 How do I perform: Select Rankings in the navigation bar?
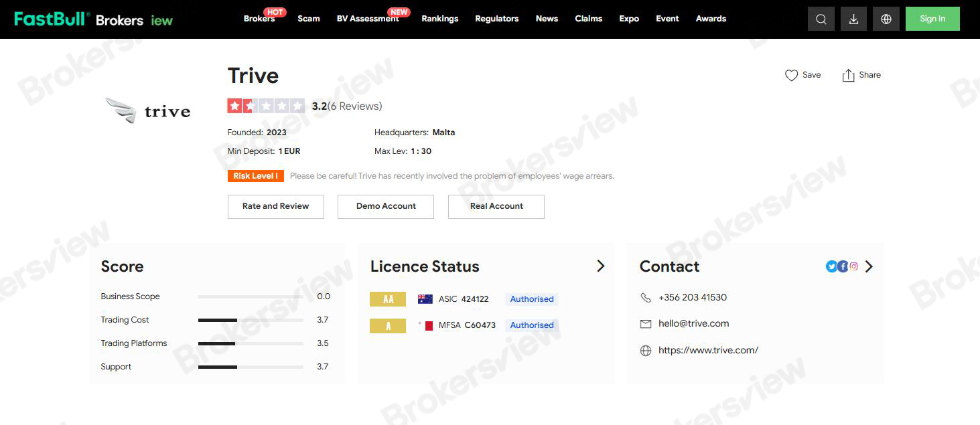tap(440, 19)
